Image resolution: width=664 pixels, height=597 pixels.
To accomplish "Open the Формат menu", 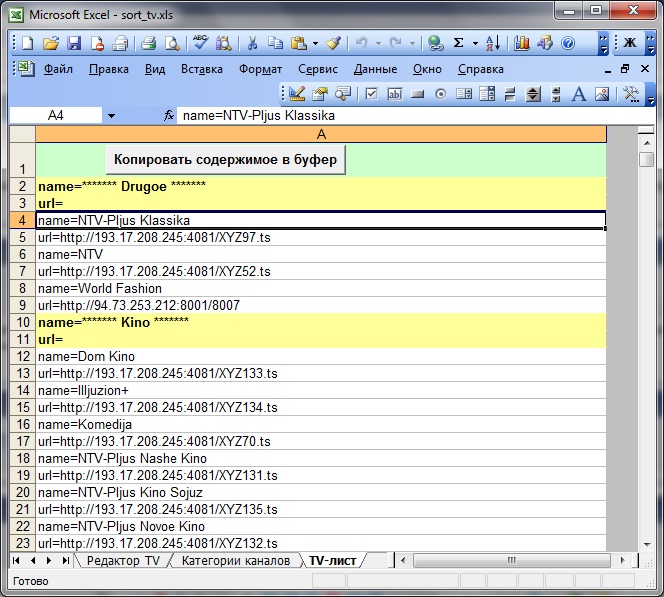I will point(260,69).
